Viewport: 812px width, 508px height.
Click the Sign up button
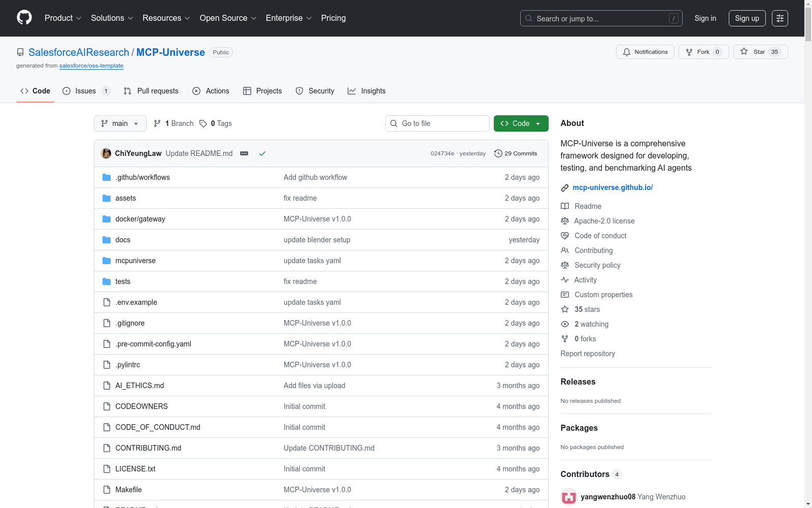[747, 18]
